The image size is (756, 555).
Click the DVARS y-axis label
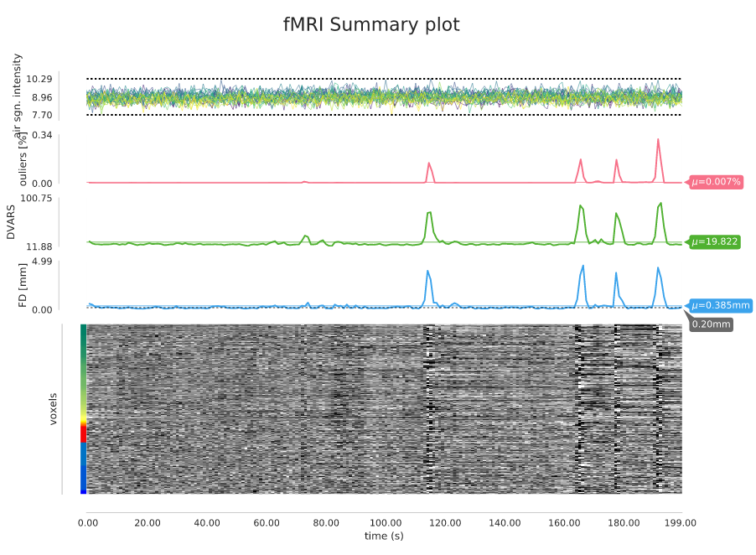(11, 223)
